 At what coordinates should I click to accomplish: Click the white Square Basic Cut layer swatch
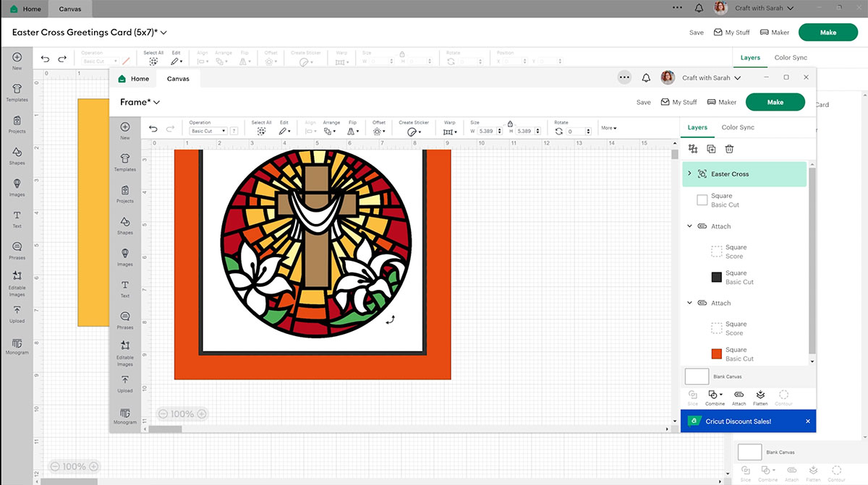tap(702, 200)
